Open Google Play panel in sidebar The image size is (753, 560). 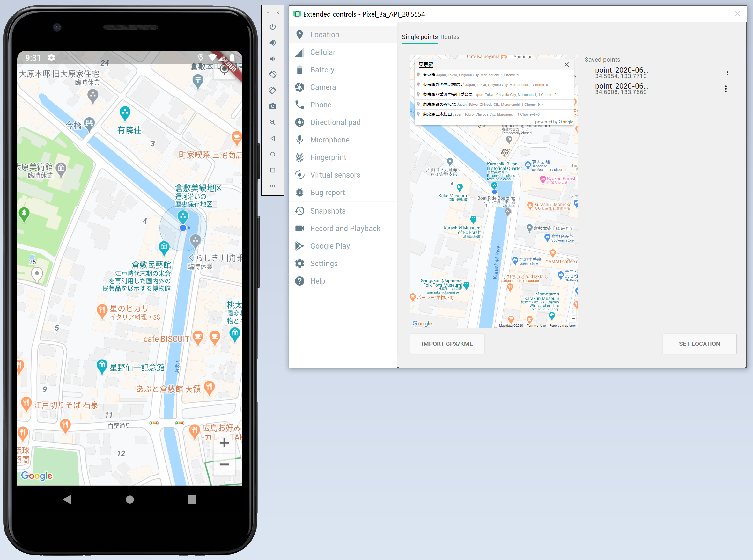(x=343, y=246)
